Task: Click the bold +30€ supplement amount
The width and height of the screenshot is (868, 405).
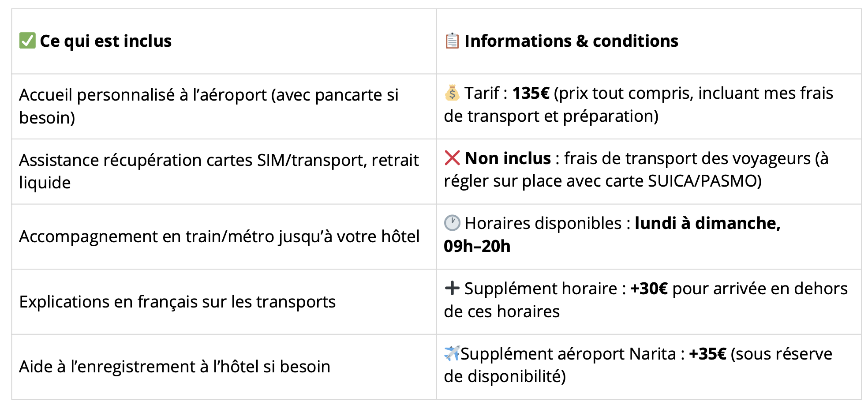Action: [649, 289]
